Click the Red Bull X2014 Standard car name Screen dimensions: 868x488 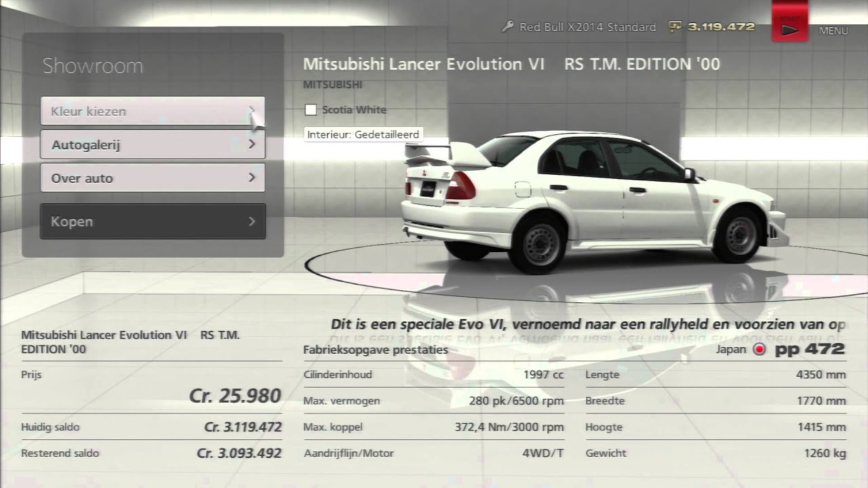[x=587, y=27]
